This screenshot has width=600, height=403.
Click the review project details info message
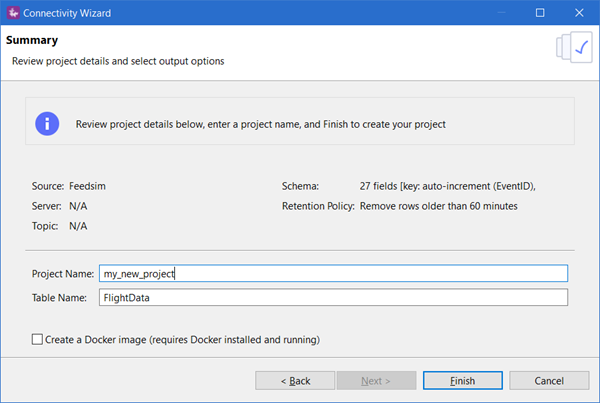click(260, 125)
